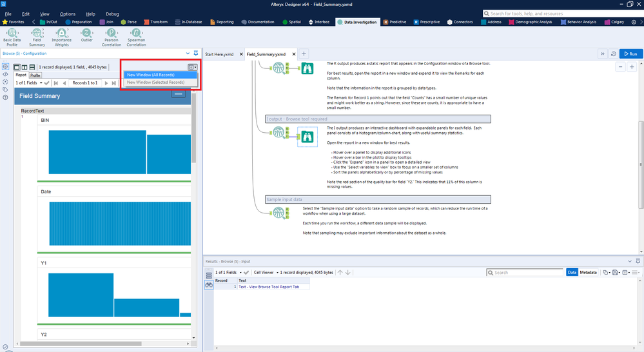Image resolution: width=644 pixels, height=352 pixels.
Task: Pin the Configuration window
Action: [195, 54]
